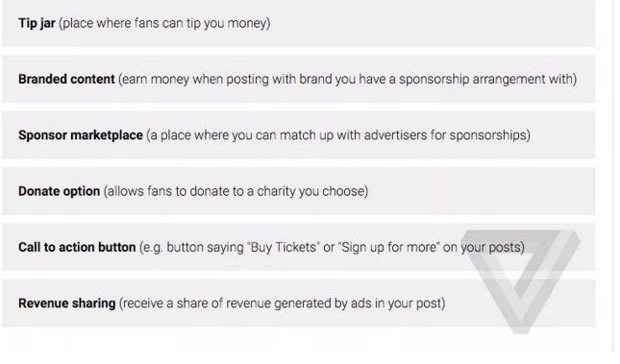Click the quoted "Buy Tickets" example text
Image resolution: width=620 pixels, height=364 pixels.
[x=284, y=247]
